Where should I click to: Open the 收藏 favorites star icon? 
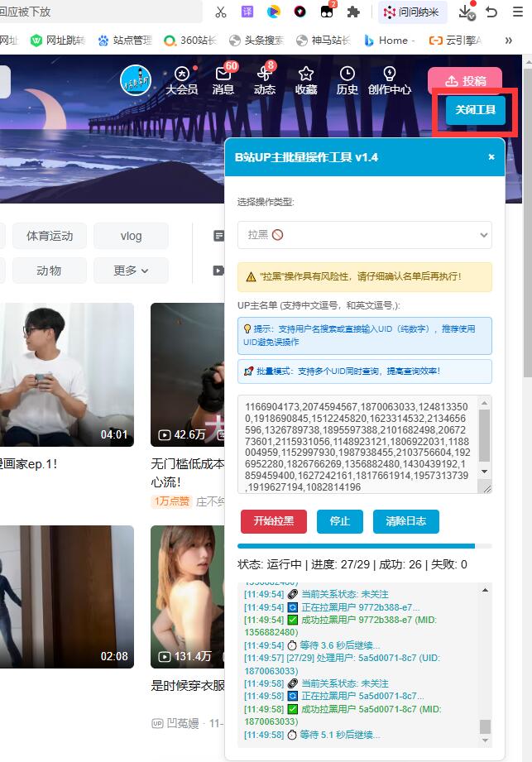click(x=306, y=74)
